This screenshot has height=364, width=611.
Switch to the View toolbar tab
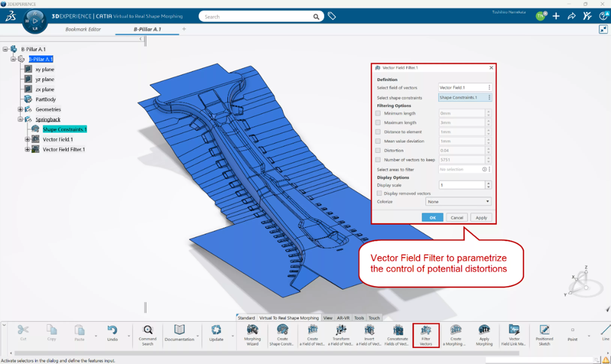[328, 318]
